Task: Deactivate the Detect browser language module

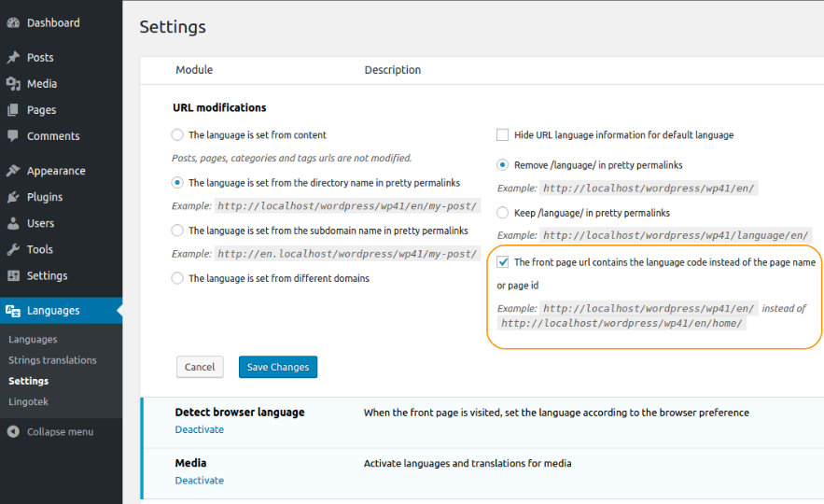Action: (200, 430)
